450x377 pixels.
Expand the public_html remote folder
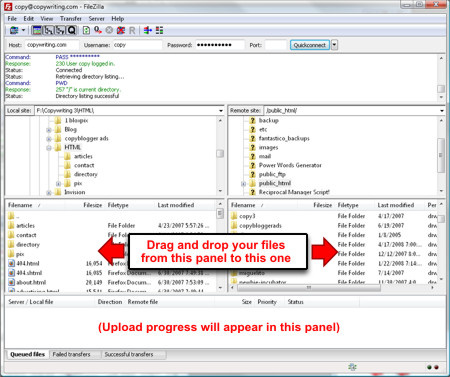tap(243, 184)
